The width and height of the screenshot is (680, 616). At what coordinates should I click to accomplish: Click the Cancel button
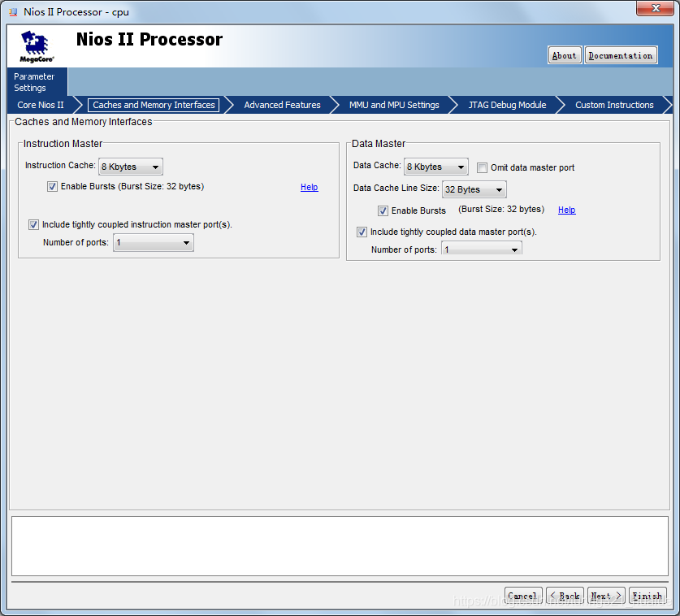[x=522, y=596]
